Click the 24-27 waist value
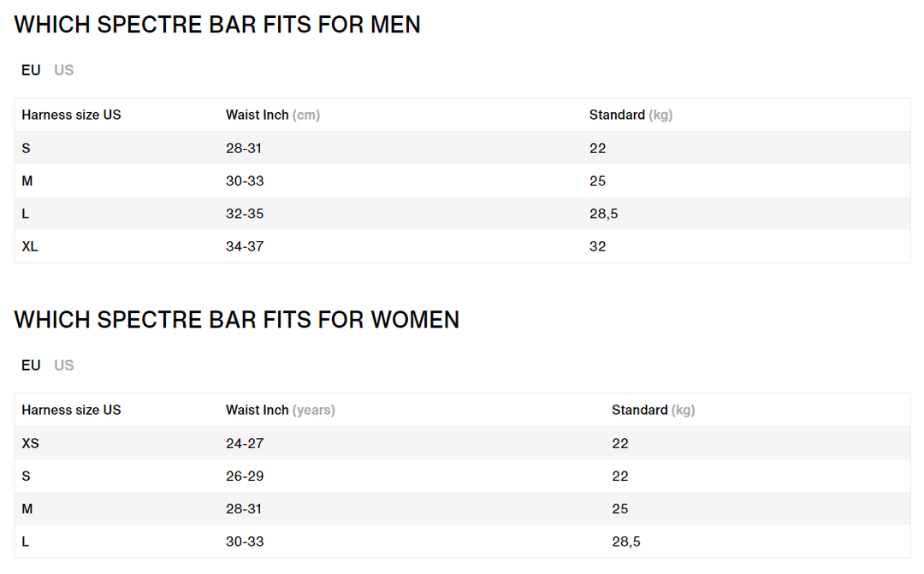 [x=245, y=443]
